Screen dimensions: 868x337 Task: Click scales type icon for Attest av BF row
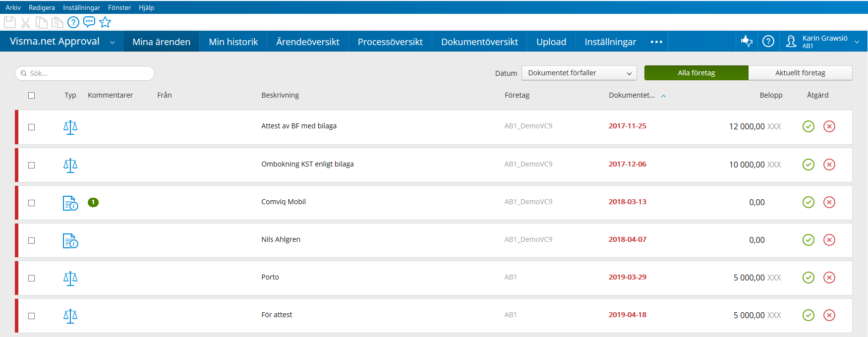(x=70, y=127)
